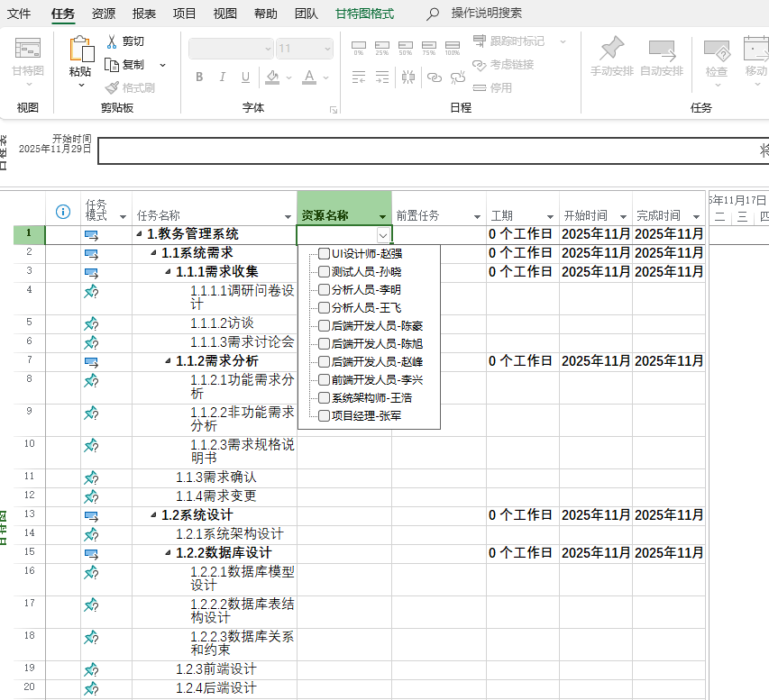Image resolution: width=769 pixels, height=700 pixels.
Task: Click the 复制 copy button
Action: pyautogui.click(x=125, y=65)
